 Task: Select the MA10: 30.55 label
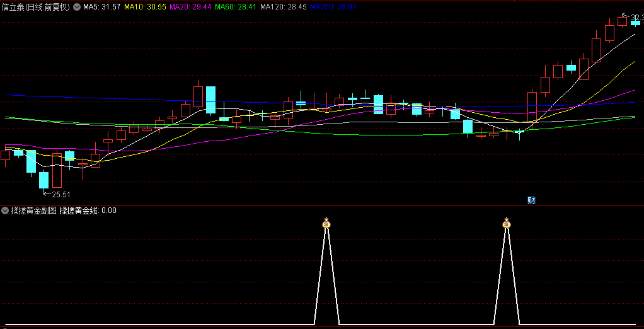145,6
